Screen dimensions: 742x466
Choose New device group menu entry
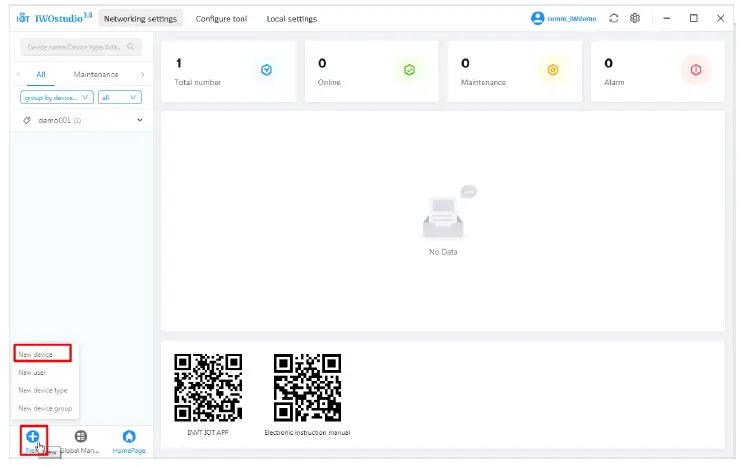[45, 408]
